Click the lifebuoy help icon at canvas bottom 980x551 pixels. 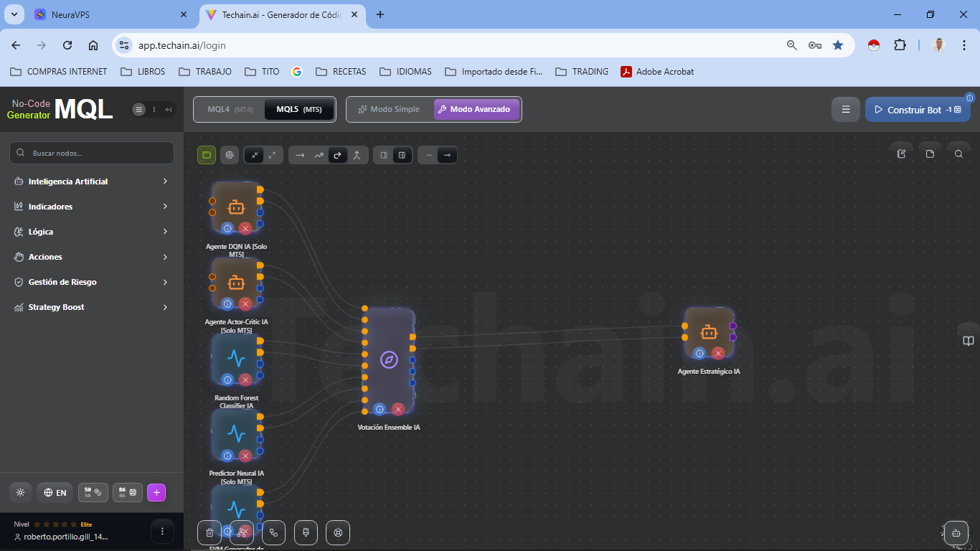tap(338, 532)
